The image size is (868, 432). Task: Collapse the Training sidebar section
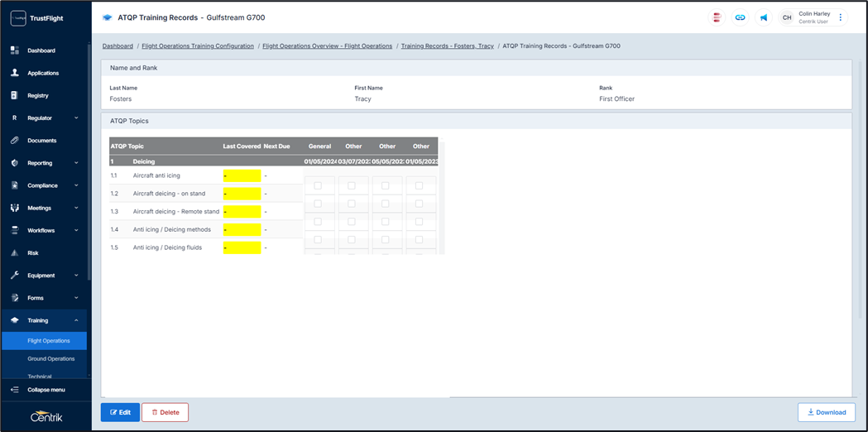pos(76,320)
